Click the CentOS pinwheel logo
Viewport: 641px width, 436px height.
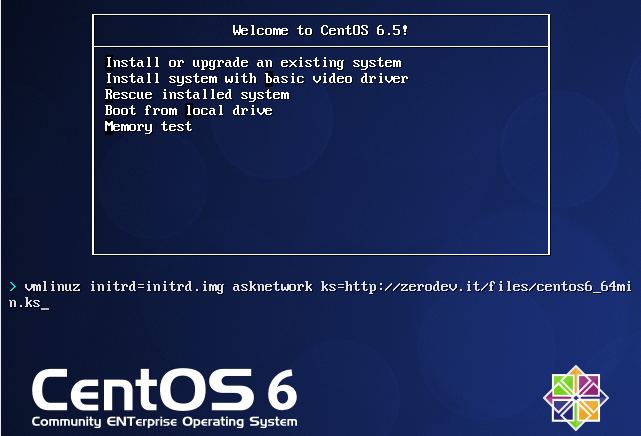pos(576,398)
